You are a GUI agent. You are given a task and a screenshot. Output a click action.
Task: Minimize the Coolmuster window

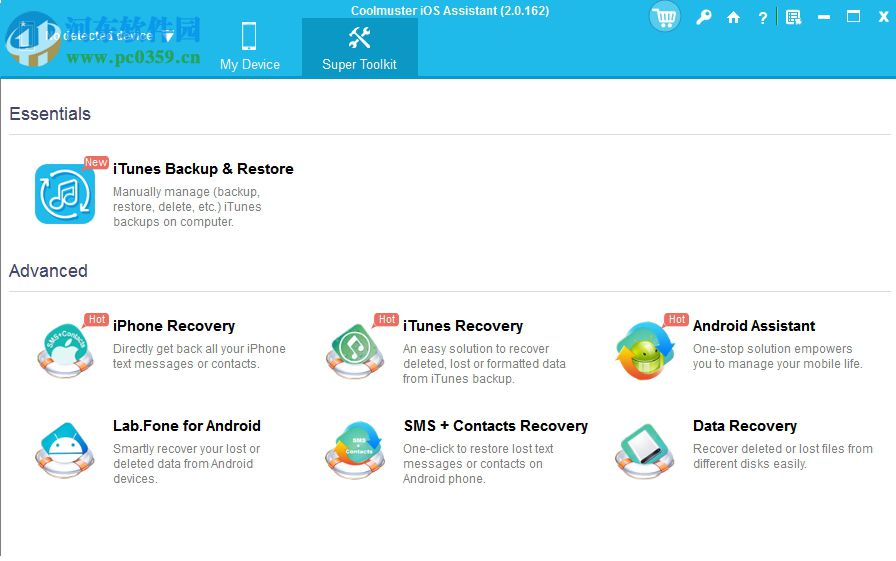point(823,18)
